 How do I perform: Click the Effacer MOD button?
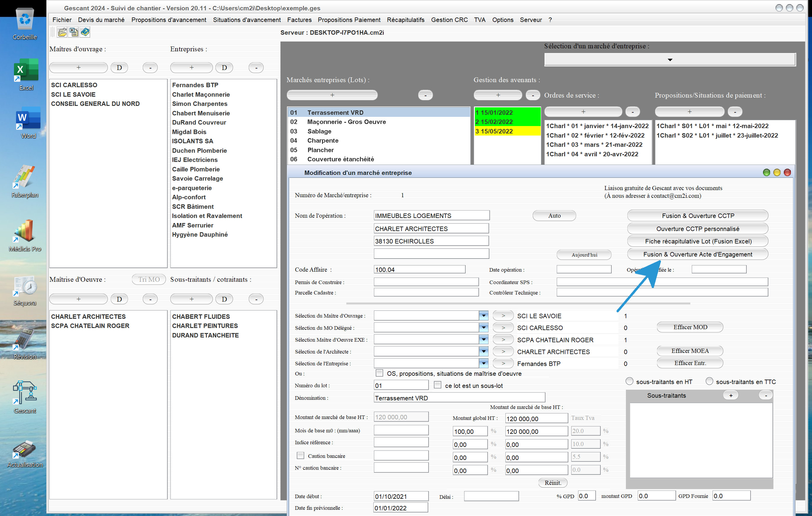pyautogui.click(x=690, y=327)
